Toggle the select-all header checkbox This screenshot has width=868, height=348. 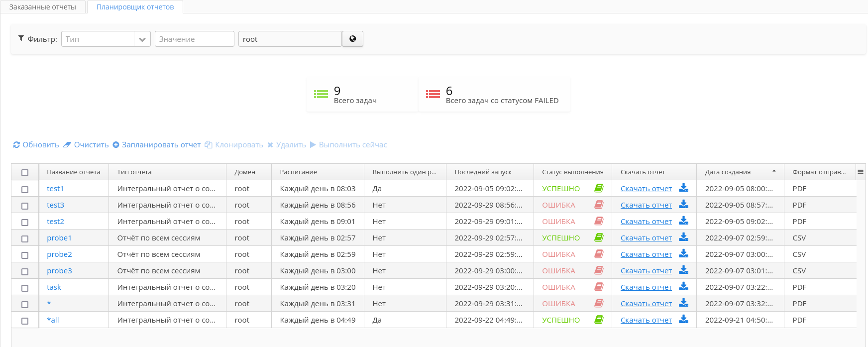25,172
